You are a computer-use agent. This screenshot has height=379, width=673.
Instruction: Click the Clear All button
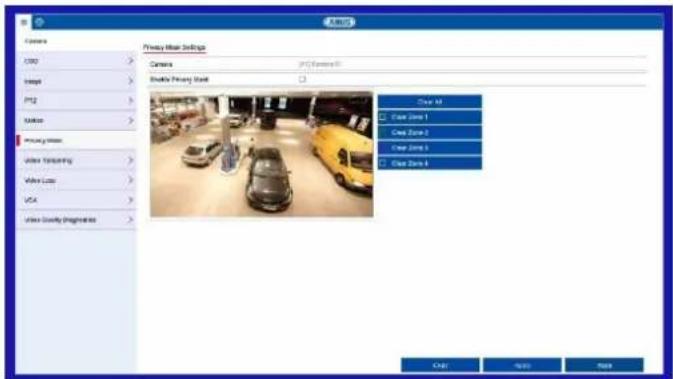[x=430, y=102]
